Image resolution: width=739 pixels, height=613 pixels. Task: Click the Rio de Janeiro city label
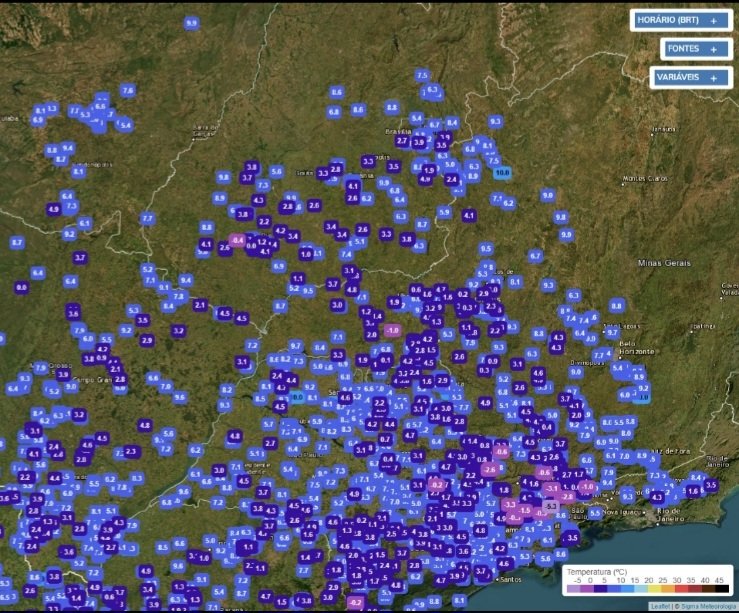670,513
